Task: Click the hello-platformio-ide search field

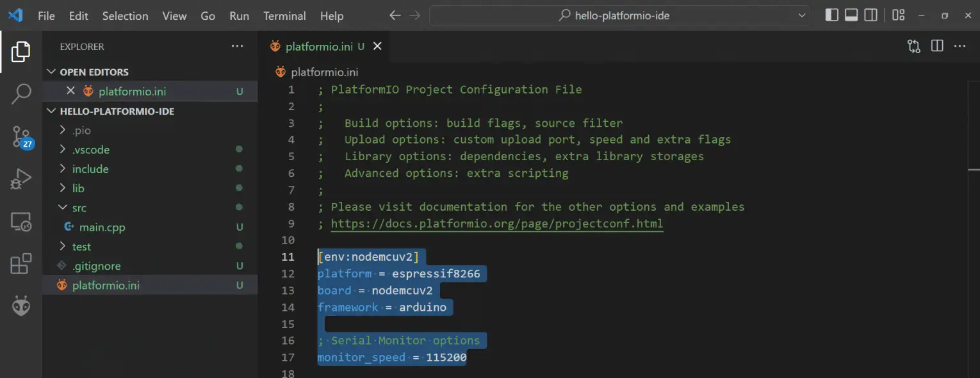Action: [x=617, y=15]
